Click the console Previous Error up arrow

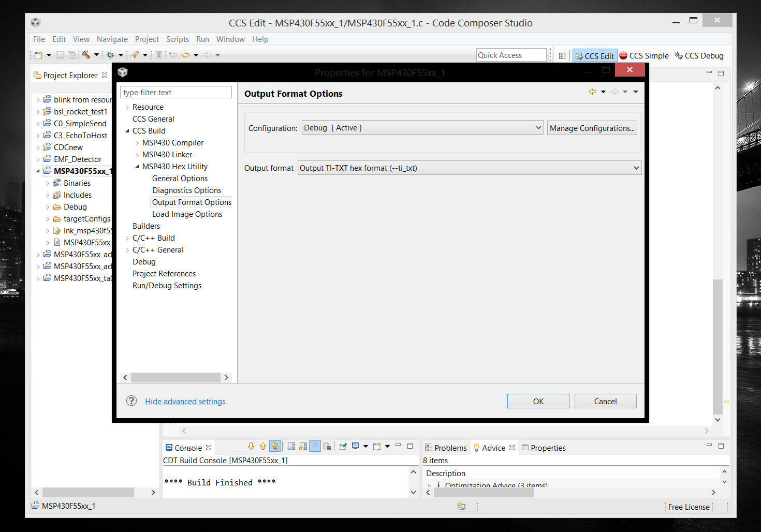(x=263, y=446)
